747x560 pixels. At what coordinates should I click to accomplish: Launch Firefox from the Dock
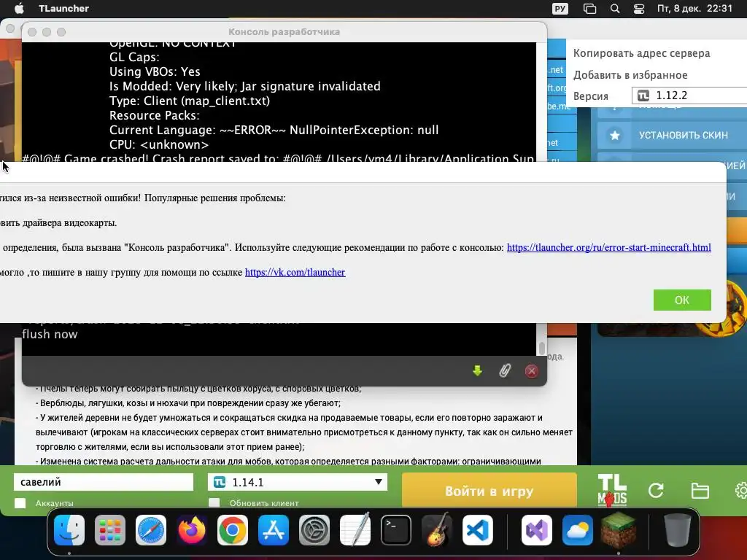coord(192,529)
